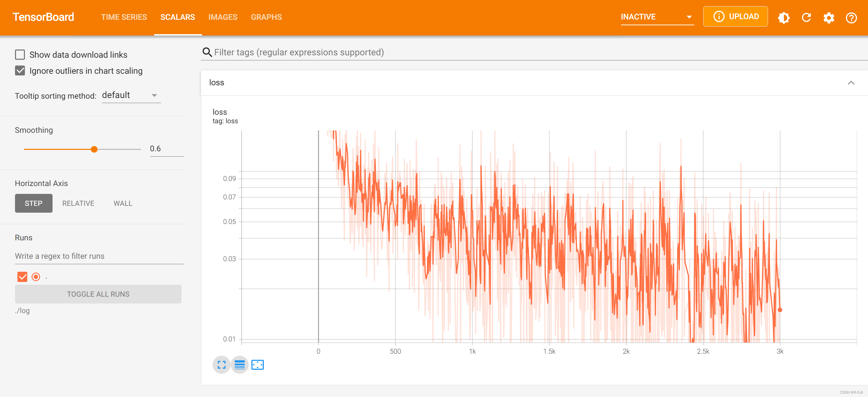Toggle the dark mode theme icon
This screenshot has height=397, width=868.
coord(784,17)
